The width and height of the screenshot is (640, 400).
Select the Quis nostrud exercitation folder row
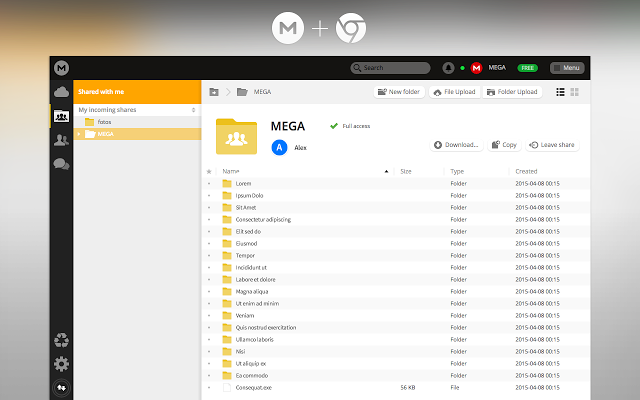tap(396, 327)
